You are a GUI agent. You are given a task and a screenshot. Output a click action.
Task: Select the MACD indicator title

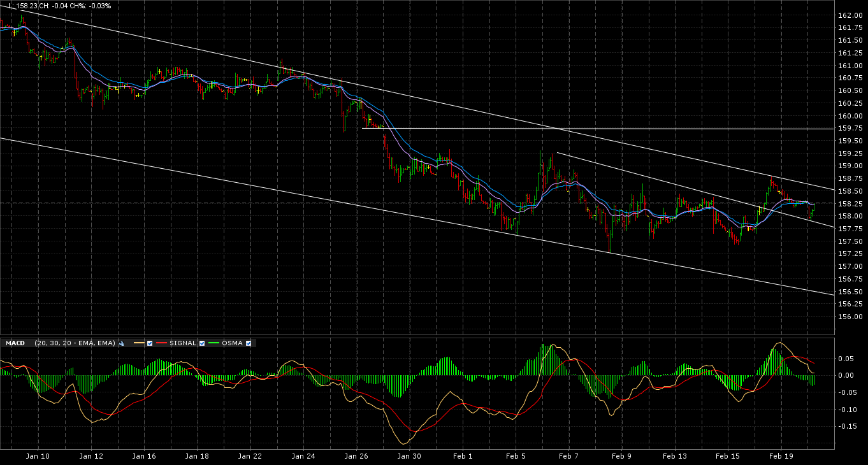tap(15, 343)
